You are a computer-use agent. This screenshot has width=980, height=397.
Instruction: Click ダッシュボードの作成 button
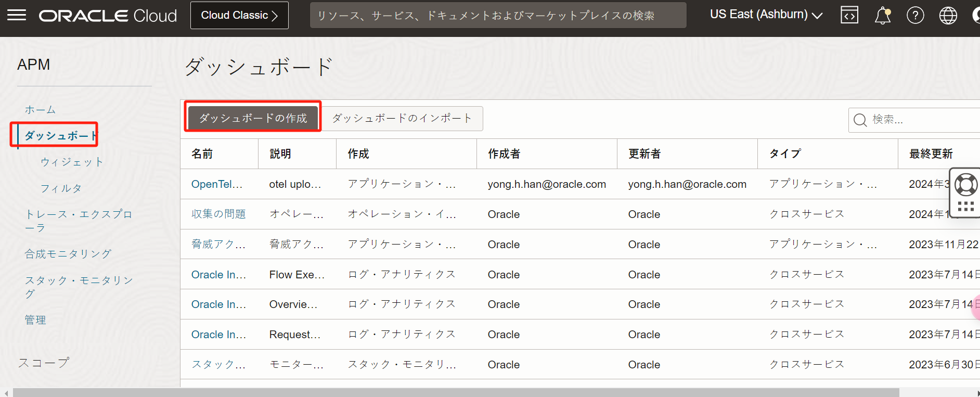point(253,118)
